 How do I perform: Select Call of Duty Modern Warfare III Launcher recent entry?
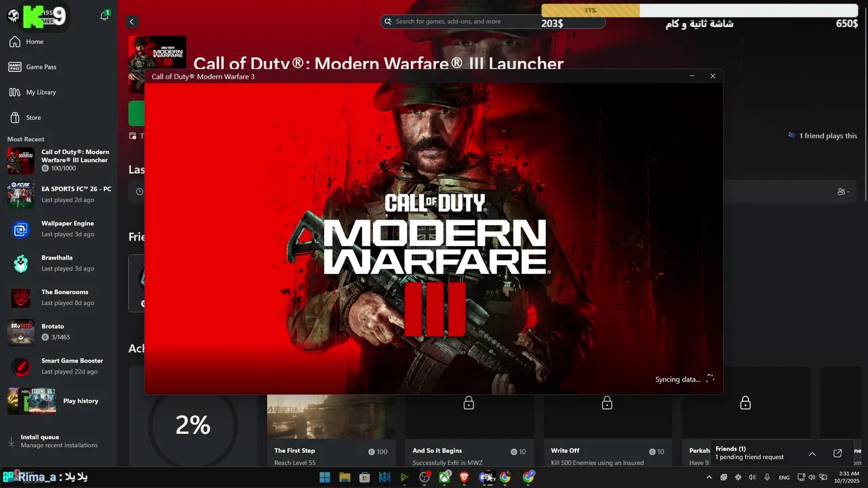pos(59,161)
